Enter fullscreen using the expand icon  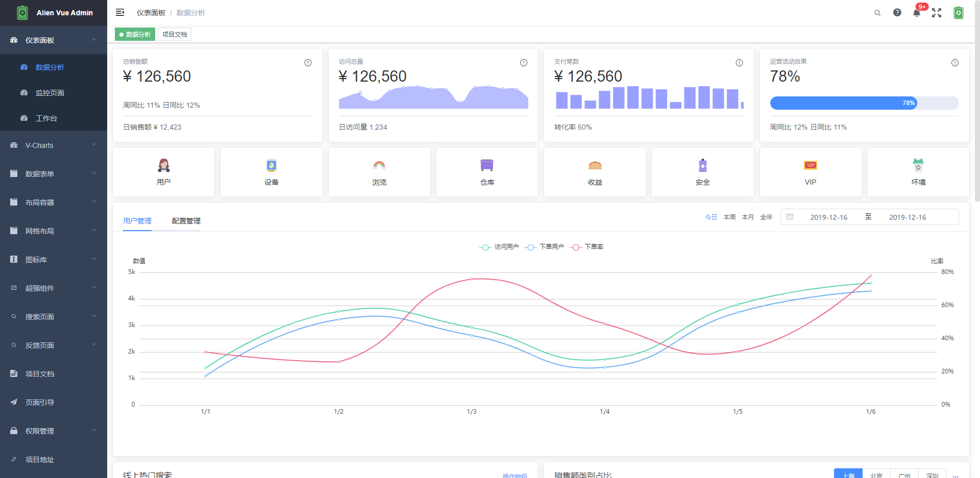coord(937,13)
